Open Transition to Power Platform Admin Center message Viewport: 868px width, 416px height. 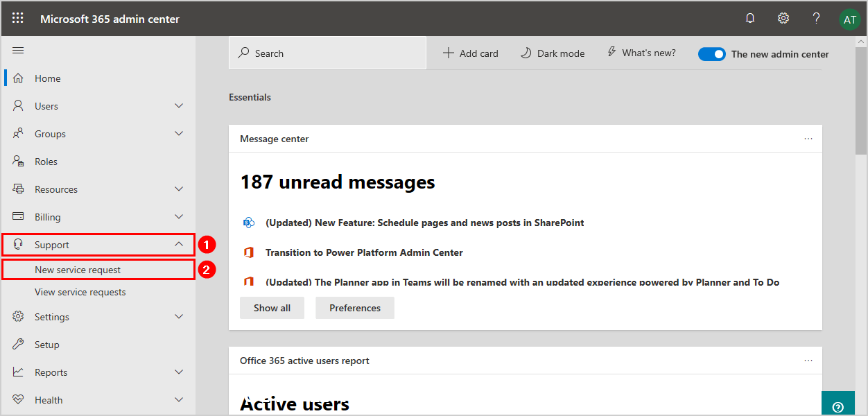[364, 252]
